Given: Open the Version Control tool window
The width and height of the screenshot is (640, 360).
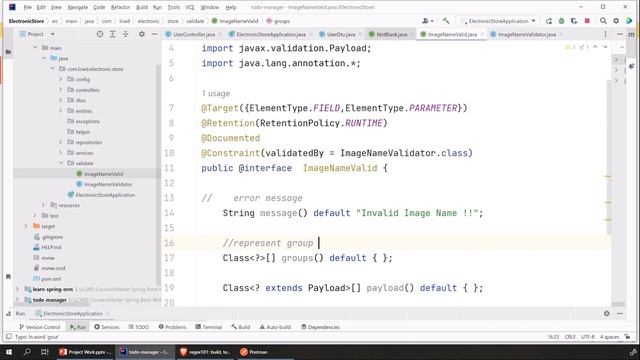Looking at the screenshot, I should (x=39, y=327).
